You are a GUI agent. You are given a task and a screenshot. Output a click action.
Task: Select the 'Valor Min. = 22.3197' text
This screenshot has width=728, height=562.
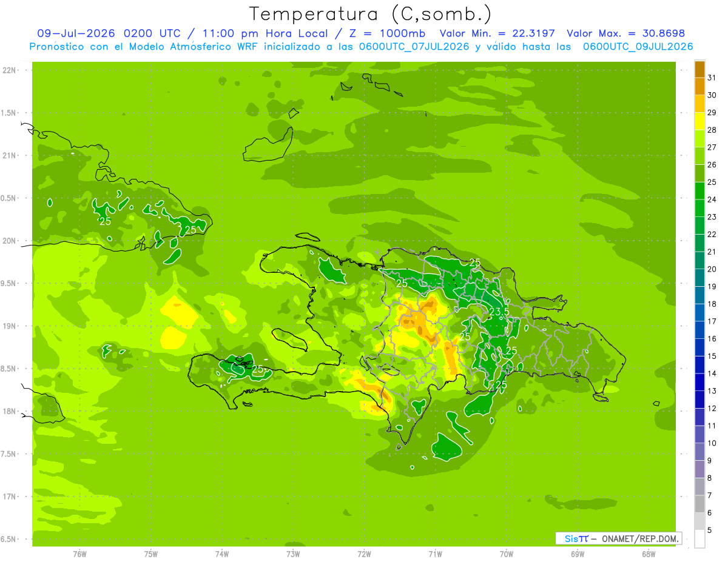[x=497, y=33]
